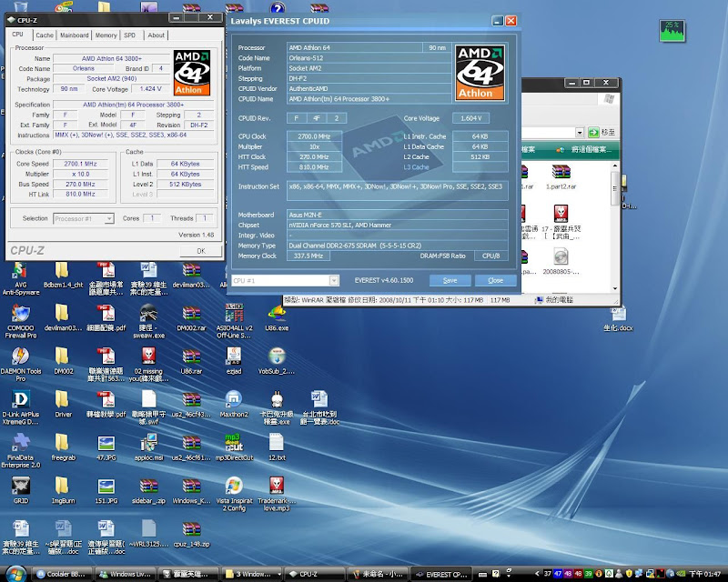The image size is (728, 582).
Task: Open AVG Anti-Spyware desktop shortcut
Action: 20,278
